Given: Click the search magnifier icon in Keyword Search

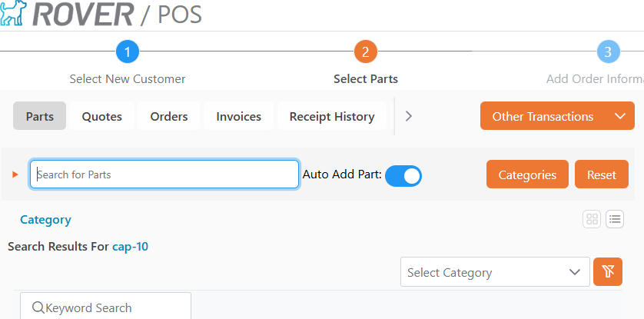Looking at the screenshot, I should pyautogui.click(x=38, y=307).
